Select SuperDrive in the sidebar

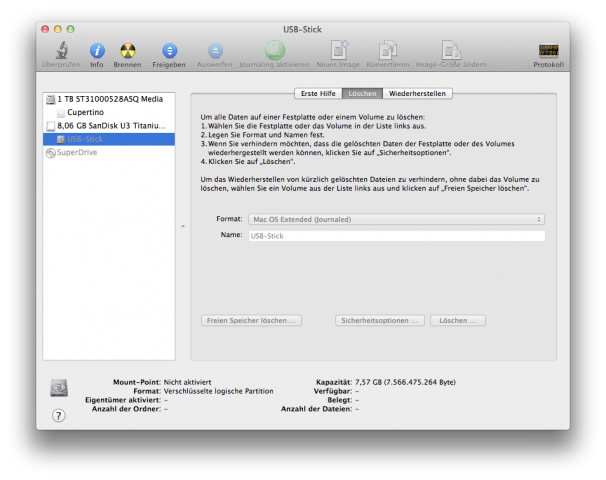click(x=109, y=153)
